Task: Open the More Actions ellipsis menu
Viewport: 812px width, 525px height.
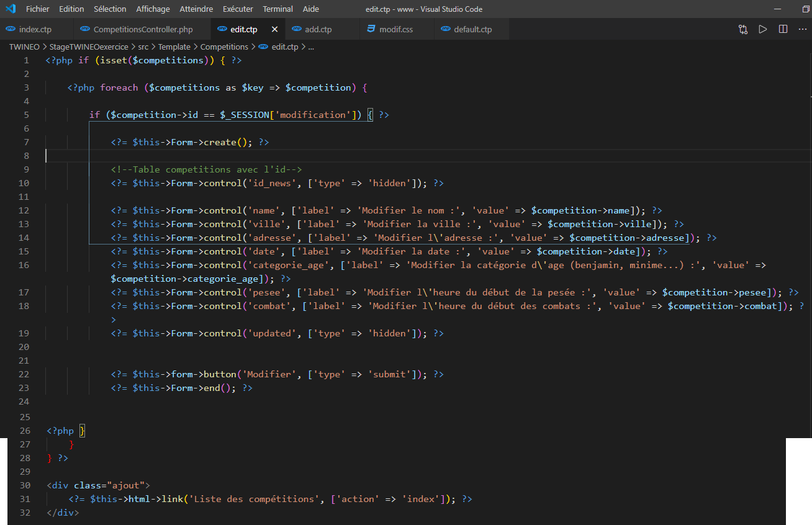Action: click(803, 29)
